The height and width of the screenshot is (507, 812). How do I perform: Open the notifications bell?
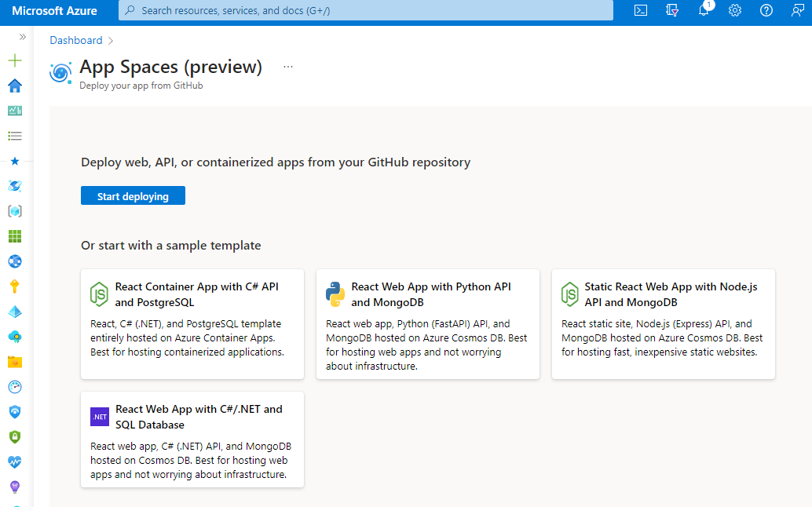(704, 11)
